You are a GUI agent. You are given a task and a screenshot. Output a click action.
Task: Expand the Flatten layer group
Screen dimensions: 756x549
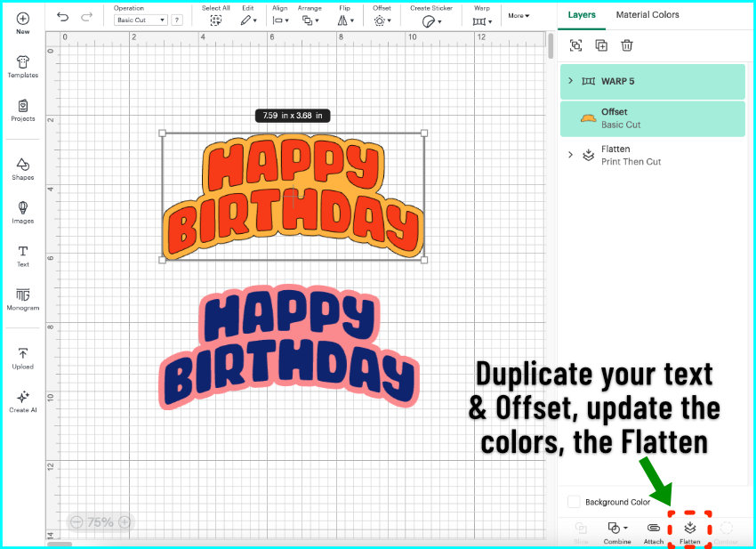[x=571, y=154]
